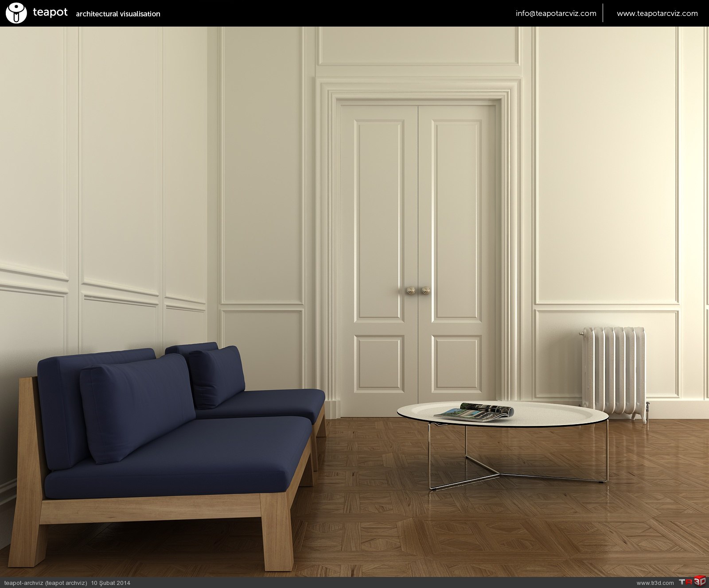
Task: Click the "teapot" brand name text
Action: (x=50, y=12)
